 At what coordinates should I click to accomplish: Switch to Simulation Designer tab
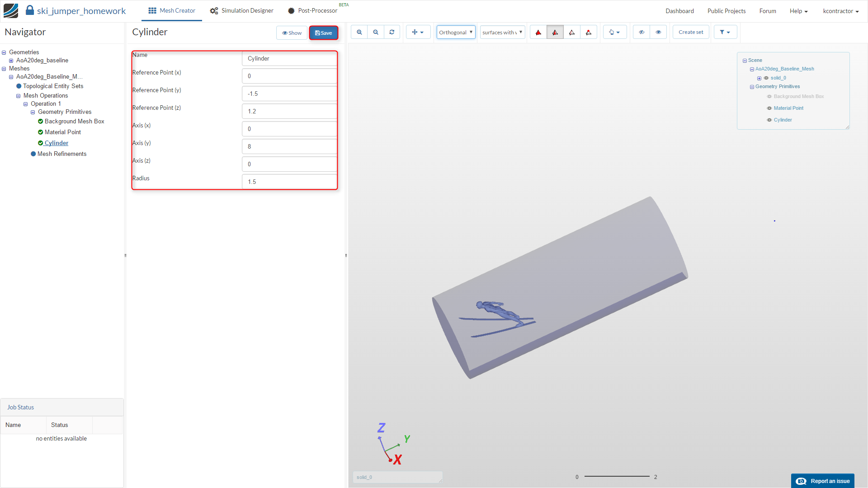click(242, 11)
